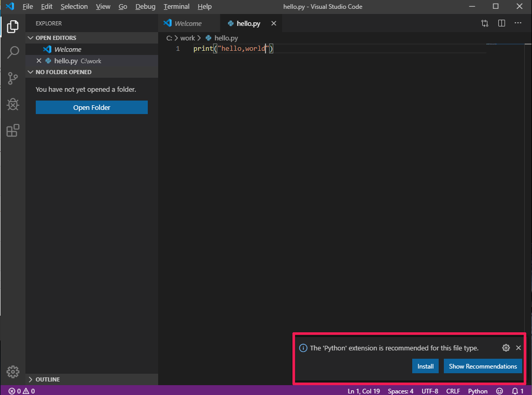Screen dimensions: 532x395
Task: Open the Search view icon
Action: (x=12, y=52)
